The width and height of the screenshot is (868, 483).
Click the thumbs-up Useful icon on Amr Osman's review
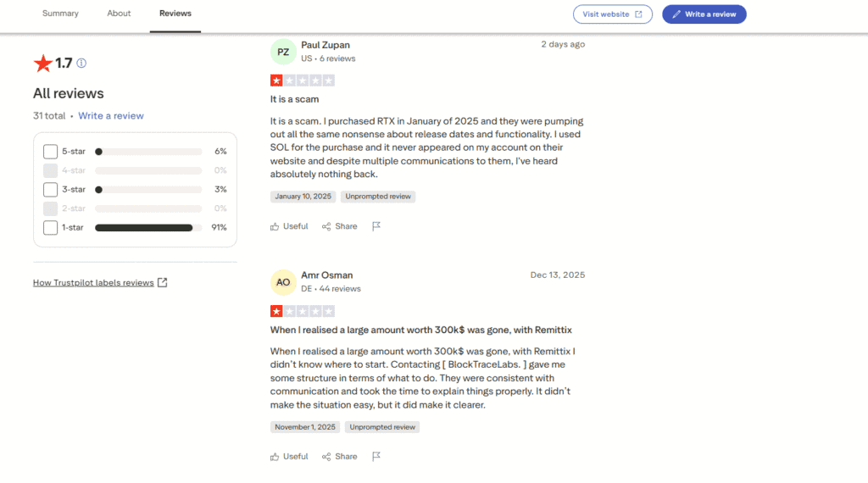(x=275, y=457)
